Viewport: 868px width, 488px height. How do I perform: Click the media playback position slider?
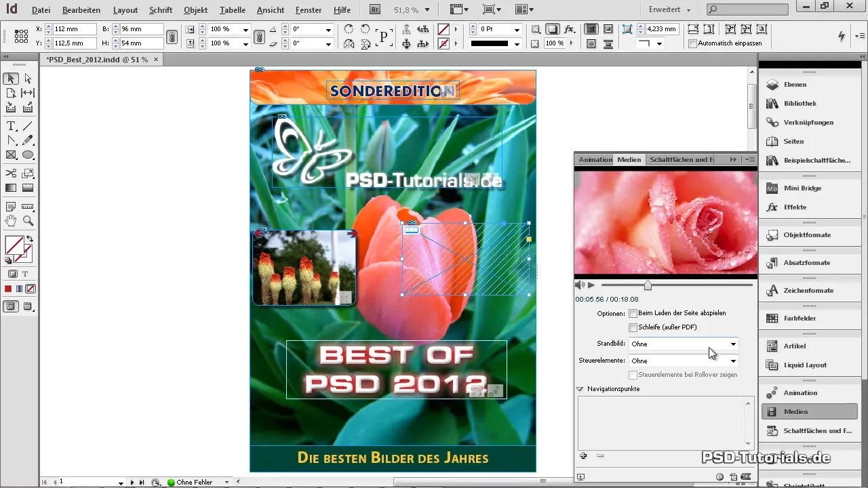coord(648,285)
